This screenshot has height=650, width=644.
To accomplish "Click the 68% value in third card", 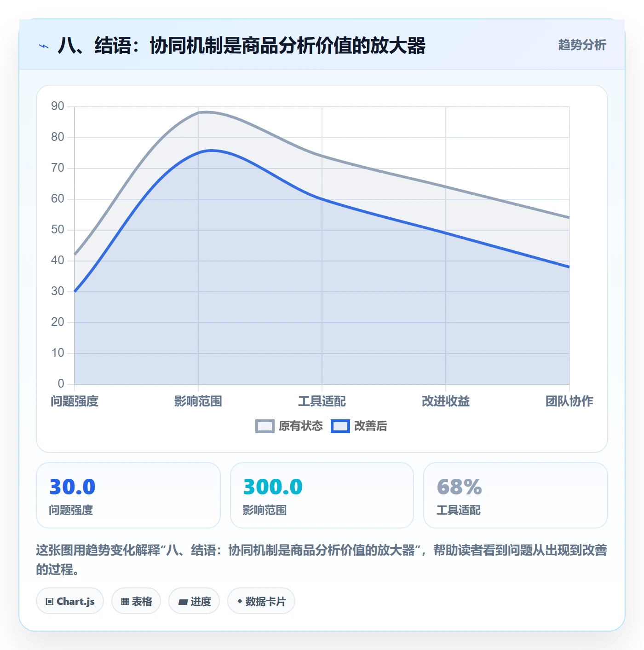I will pos(460,487).
